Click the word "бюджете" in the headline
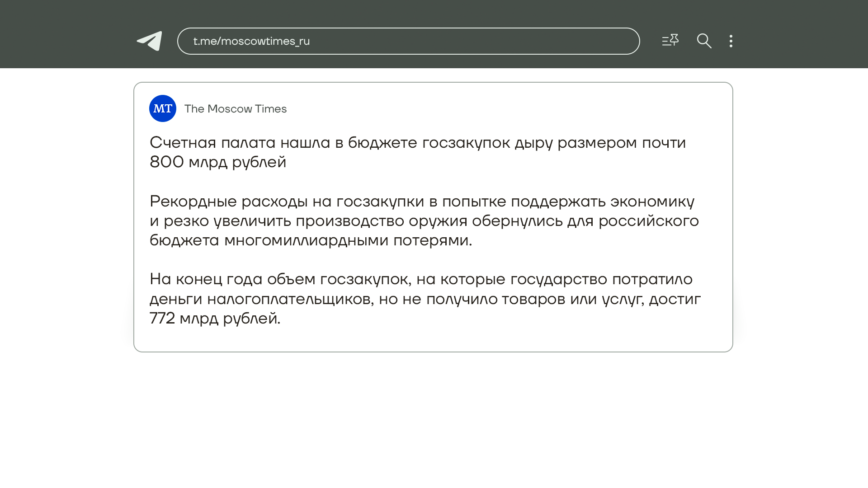This screenshot has height=488, width=868. pyautogui.click(x=382, y=143)
